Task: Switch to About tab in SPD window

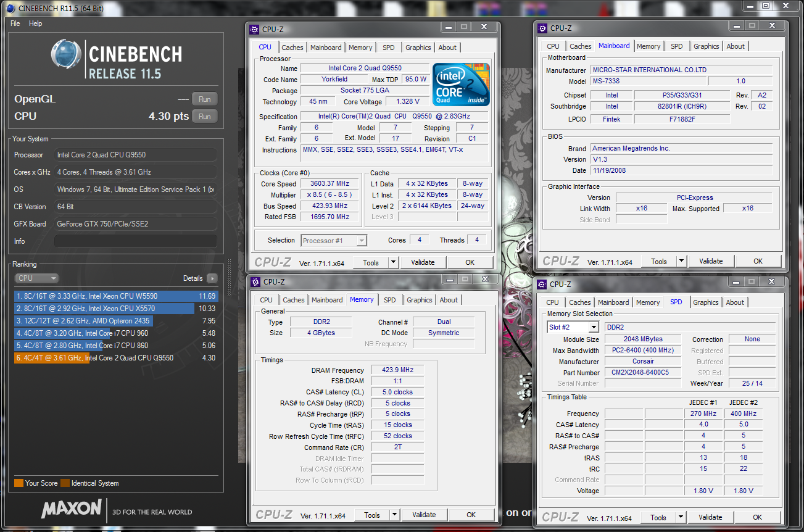Action: point(735,302)
